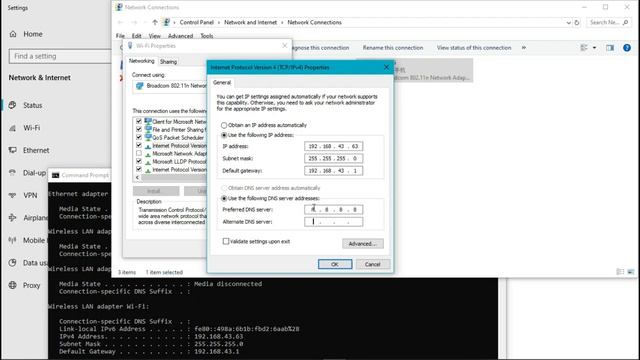
Task: Open the change your view dropdown arrow
Action: [594, 48]
